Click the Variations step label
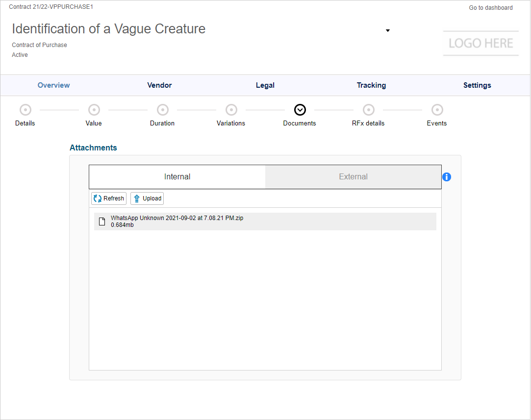The image size is (531, 420). tap(231, 123)
